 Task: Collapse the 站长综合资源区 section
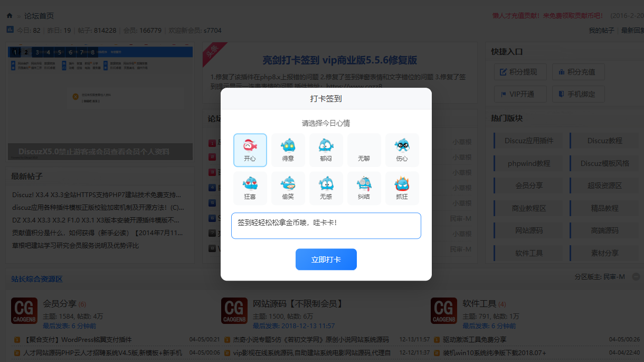636,276
